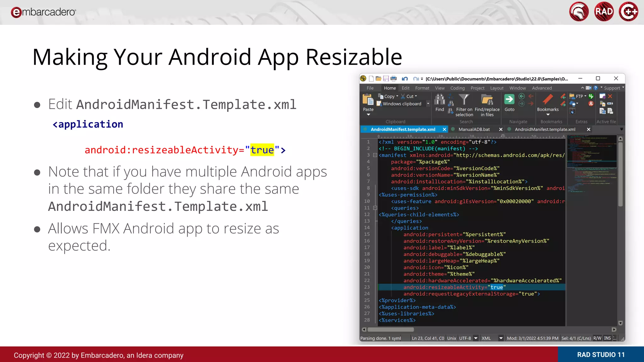Click the Find binoculars icon
Screen dimensions: 644x362
439,100
